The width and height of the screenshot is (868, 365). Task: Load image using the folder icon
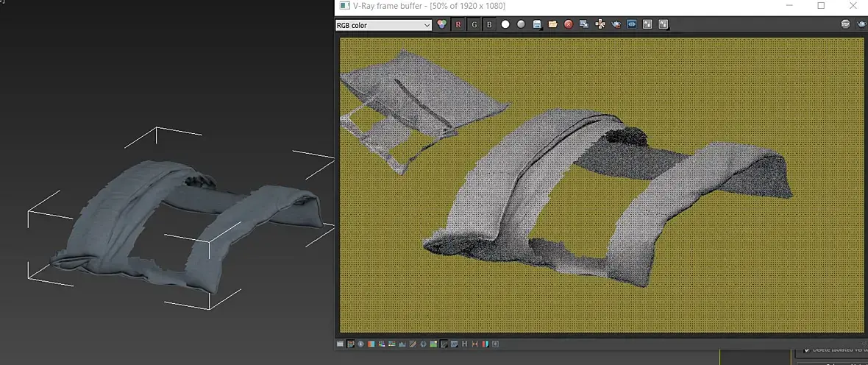click(552, 24)
